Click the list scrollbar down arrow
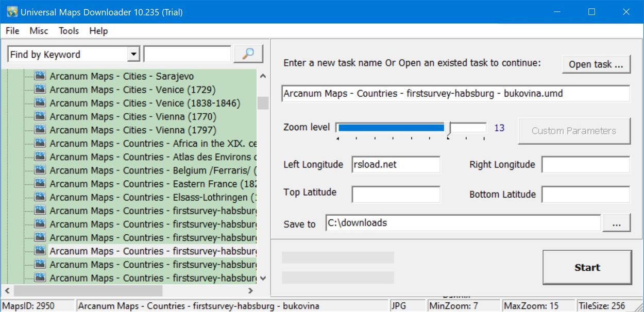 pyautogui.click(x=263, y=278)
